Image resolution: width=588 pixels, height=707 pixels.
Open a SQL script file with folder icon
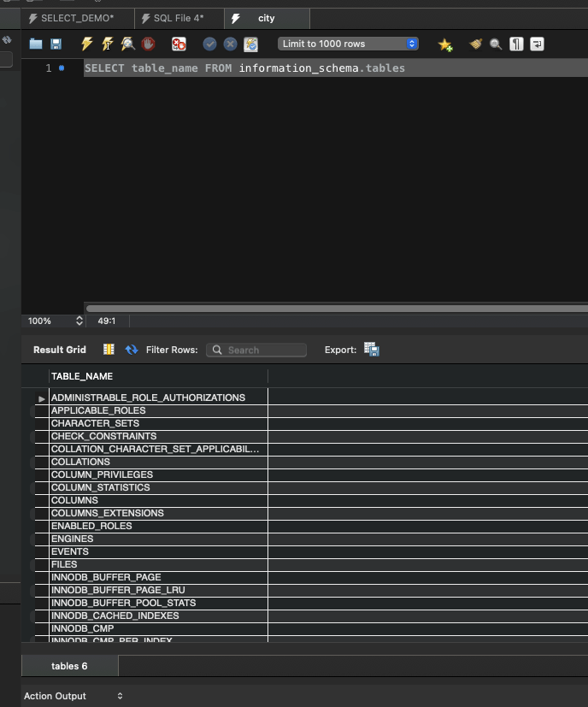click(36, 44)
